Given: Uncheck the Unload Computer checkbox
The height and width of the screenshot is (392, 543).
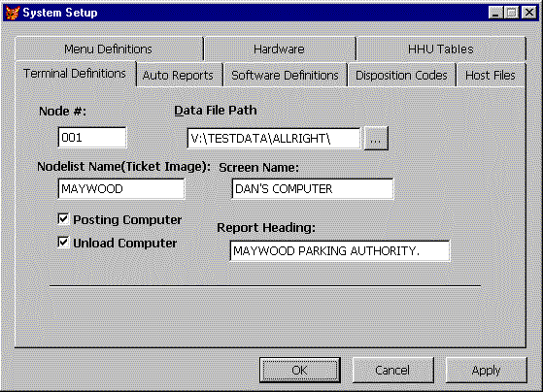Looking at the screenshot, I should pyautogui.click(x=63, y=243).
